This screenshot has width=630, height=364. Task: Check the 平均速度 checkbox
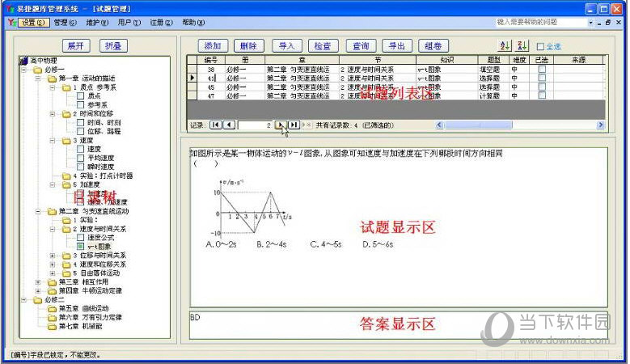point(81,158)
